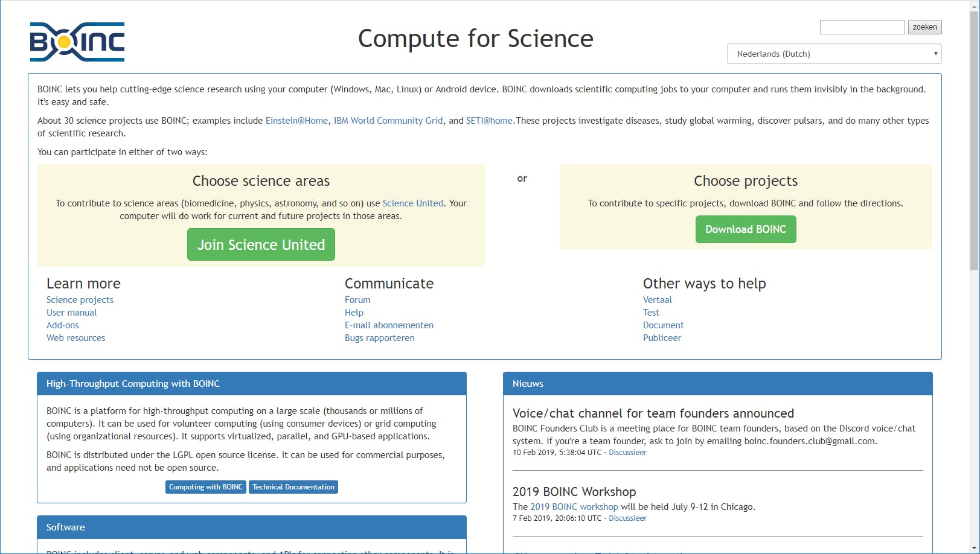
Task: Open the IBM World Community Grid link
Action: [388, 121]
